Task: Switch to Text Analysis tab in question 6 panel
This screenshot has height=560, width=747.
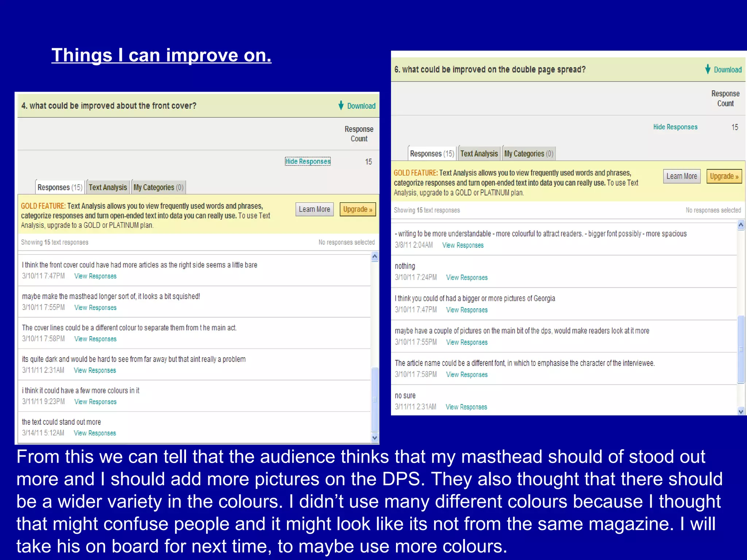Action: 479,154
